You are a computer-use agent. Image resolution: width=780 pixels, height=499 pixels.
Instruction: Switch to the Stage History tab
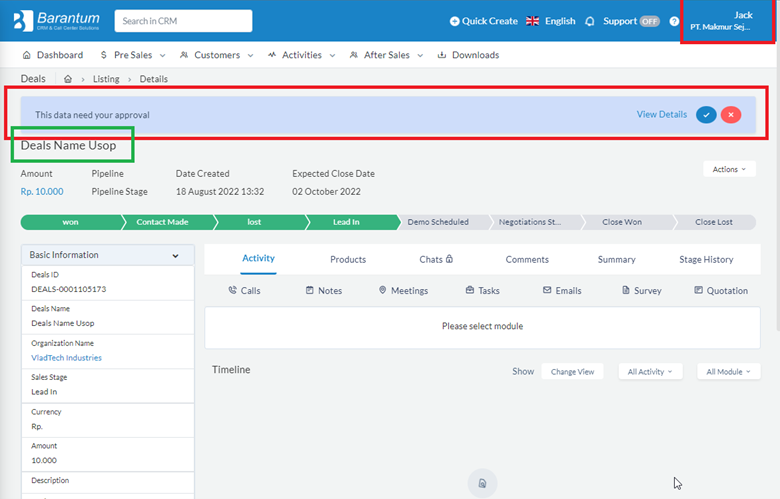pyautogui.click(x=706, y=259)
